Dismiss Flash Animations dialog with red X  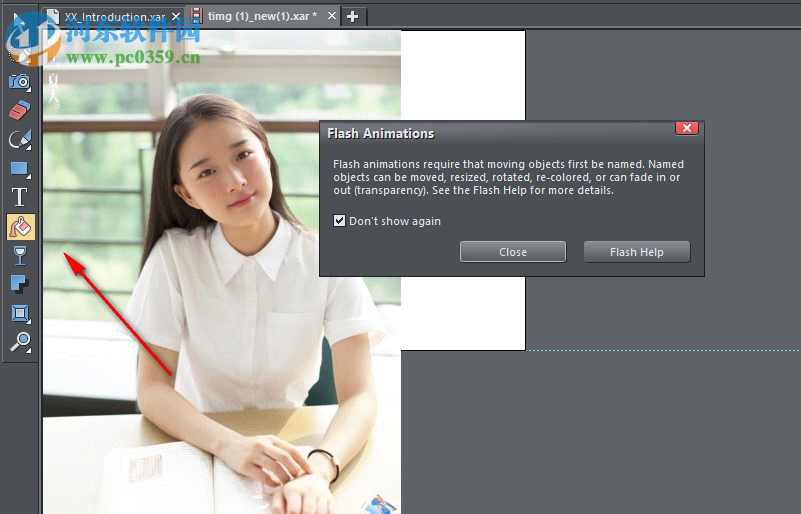[x=687, y=128]
